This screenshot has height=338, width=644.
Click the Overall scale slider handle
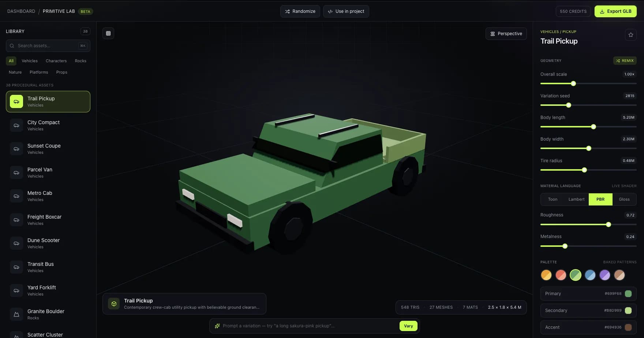[x=573, y=83]
